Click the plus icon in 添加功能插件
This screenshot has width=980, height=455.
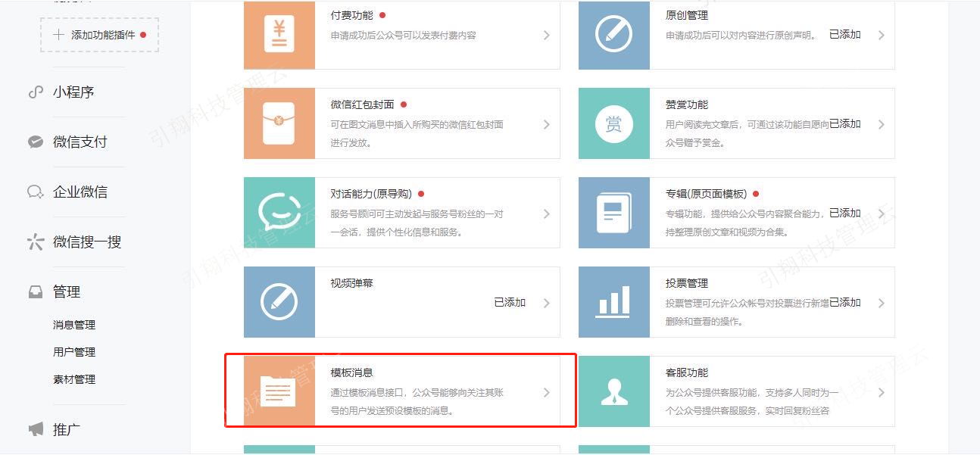[x=58, y=35]
